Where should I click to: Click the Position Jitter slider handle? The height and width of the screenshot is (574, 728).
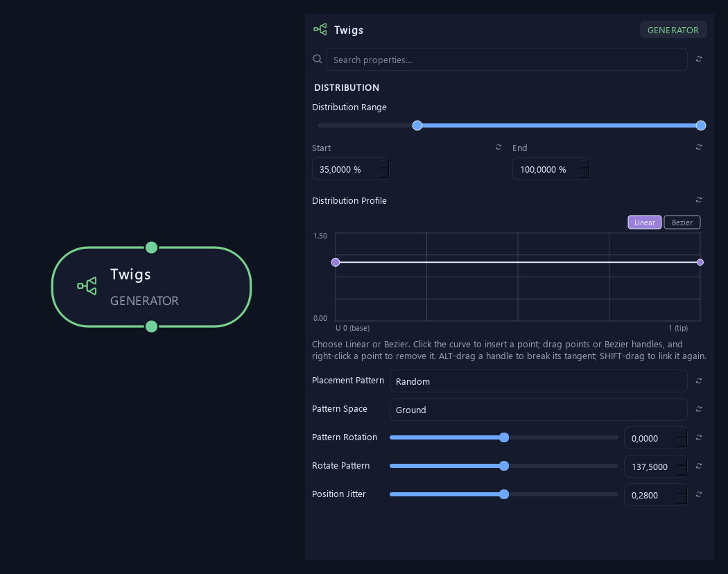click(x=504, y=494)
